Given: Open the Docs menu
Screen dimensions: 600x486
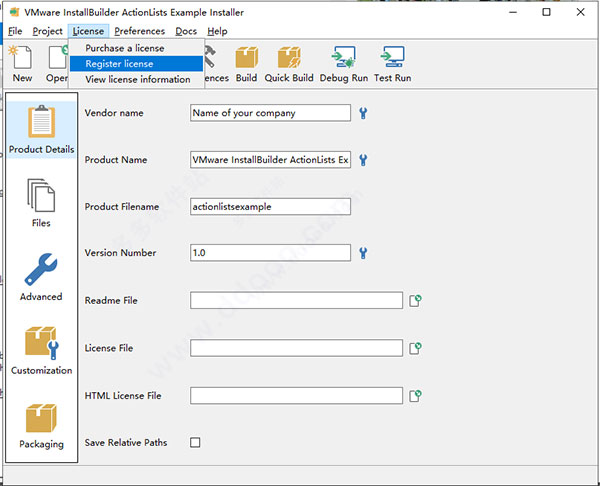Looking at the screenshot, I should (186, 31).
